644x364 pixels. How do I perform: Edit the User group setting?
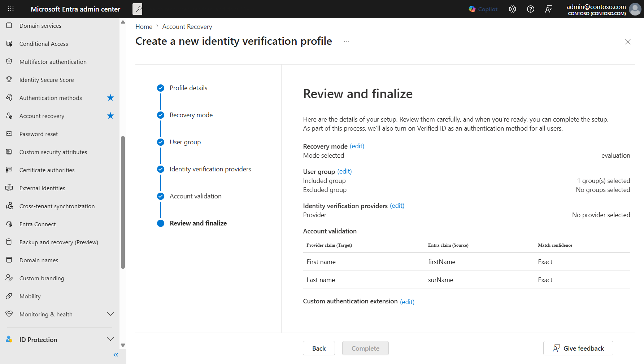click(344, 171)
